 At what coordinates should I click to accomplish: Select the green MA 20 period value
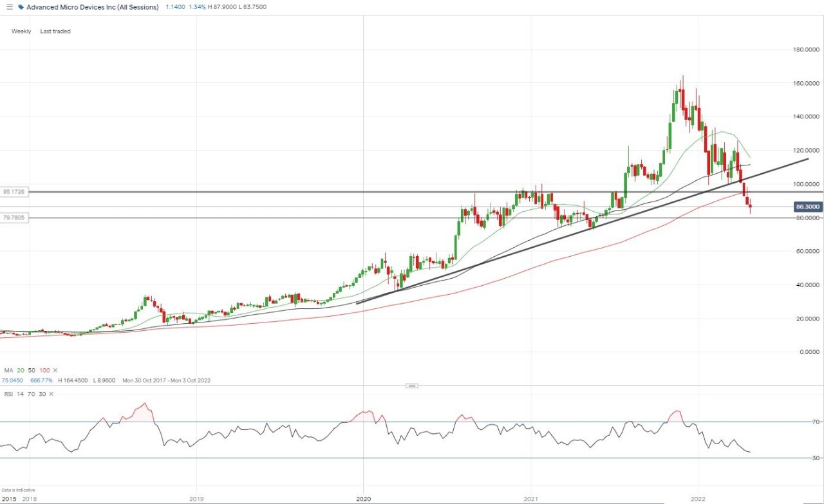pyautogui.click(x=21, y=371)
